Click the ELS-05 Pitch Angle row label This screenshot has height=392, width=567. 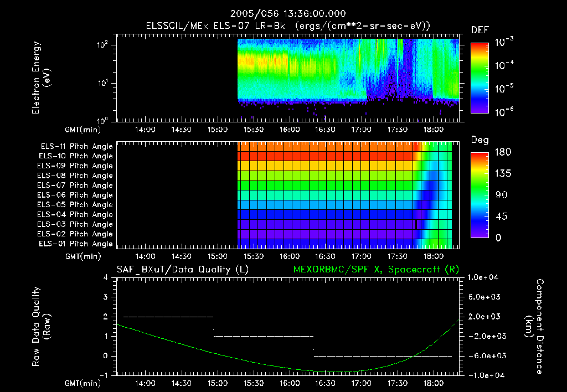pos(75,205)
